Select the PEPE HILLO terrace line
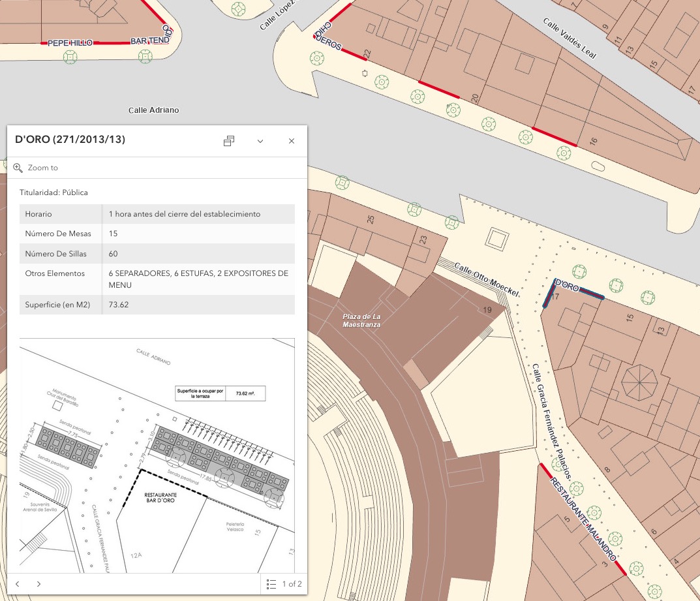Viewport: 700px width, 601px height. 70,43
